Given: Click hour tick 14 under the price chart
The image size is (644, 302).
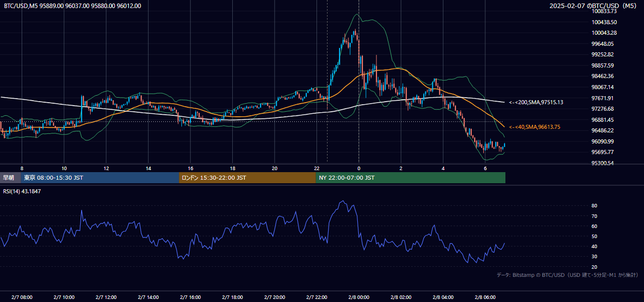Looking at the screenshot, I should click(x=148, y=168).
